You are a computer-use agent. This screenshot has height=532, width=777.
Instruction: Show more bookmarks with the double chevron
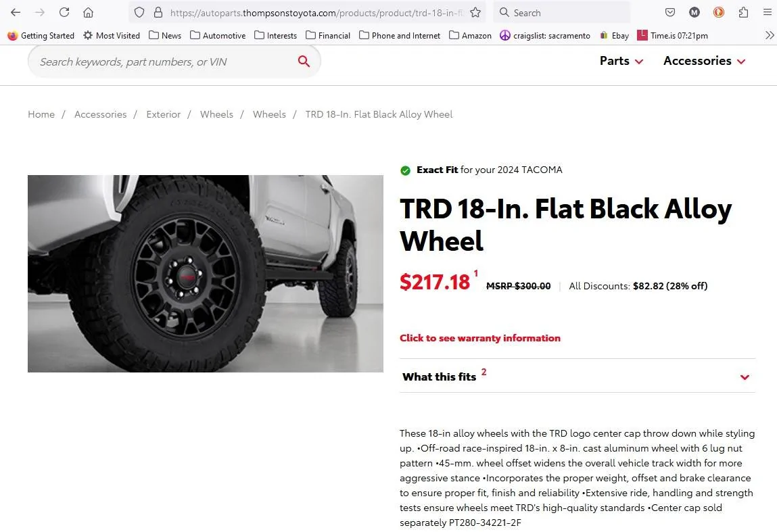pos(769,35)
